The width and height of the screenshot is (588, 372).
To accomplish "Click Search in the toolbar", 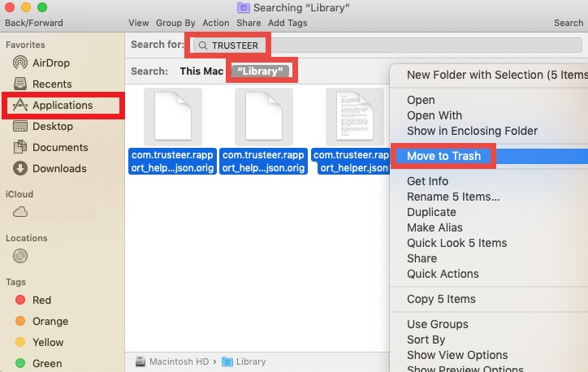I will (569, 23).
